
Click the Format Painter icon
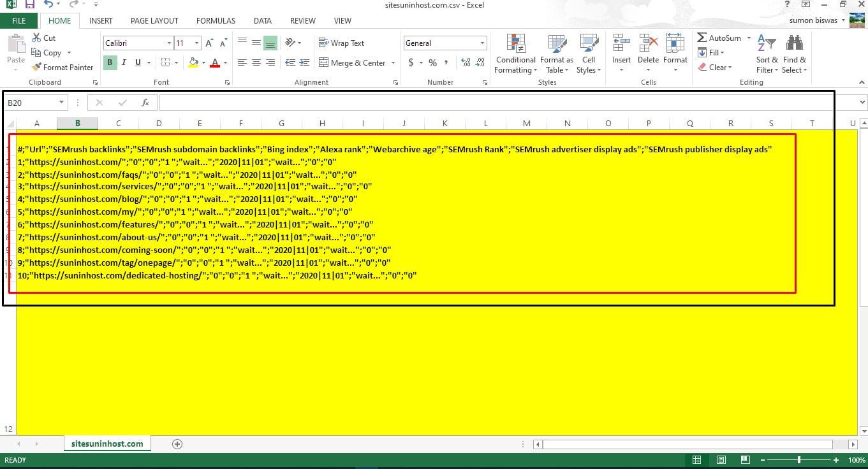click(36, 67)
